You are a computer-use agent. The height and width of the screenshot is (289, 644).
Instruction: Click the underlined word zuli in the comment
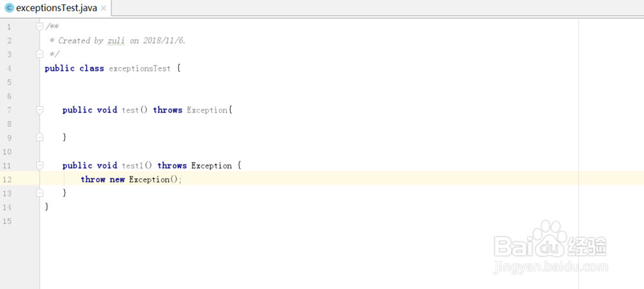(x=116, y=41)
